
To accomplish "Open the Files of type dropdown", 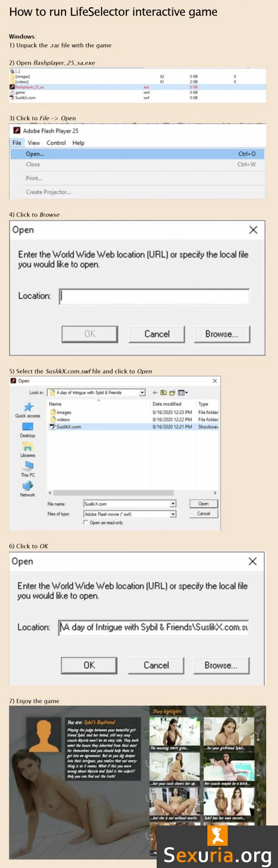I will click(173, 514).
